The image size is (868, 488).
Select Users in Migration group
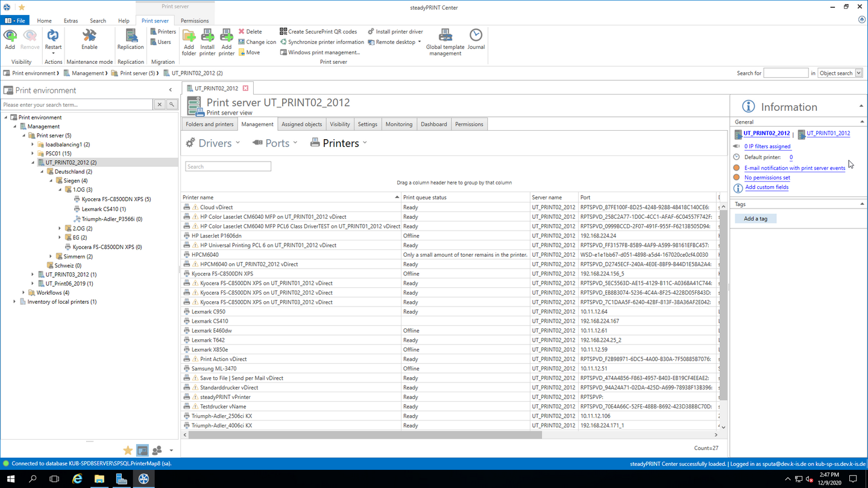[161, 42]
